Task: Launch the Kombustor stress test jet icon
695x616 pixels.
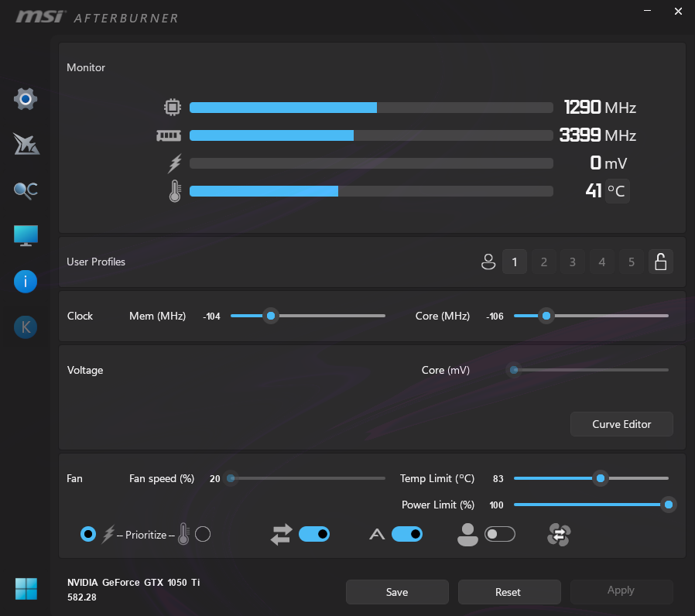Action: pyautogui.click(x=26, y=144)
